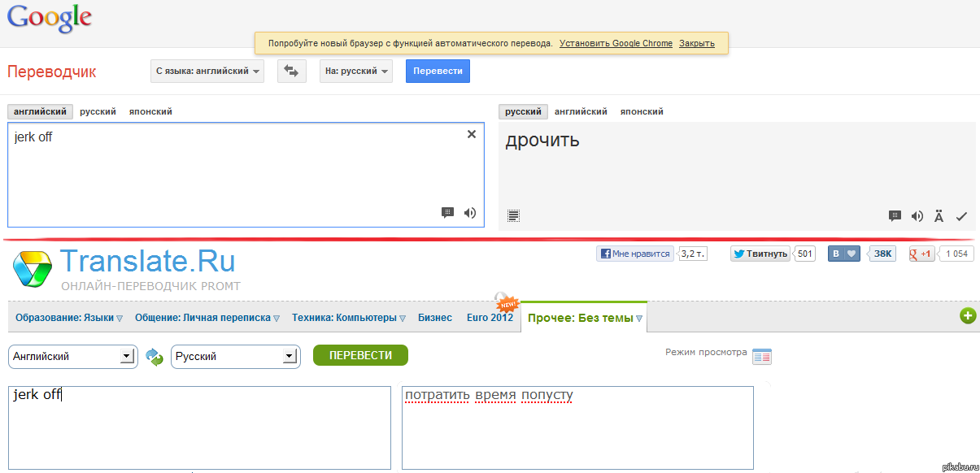Screen dimensions: 980x473
Task: Click the checkmark to rate the translation
Action: point(961,216)
